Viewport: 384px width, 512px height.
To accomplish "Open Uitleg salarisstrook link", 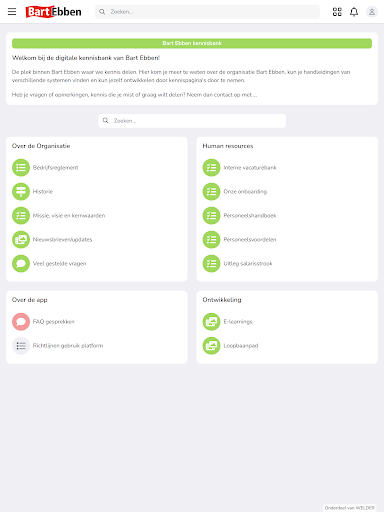I will click(248, 264).
